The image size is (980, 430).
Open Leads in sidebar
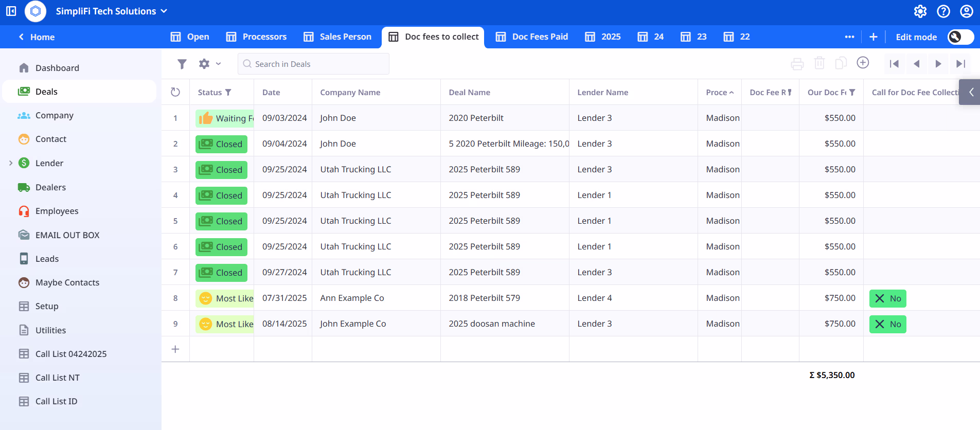coord(79,259)
